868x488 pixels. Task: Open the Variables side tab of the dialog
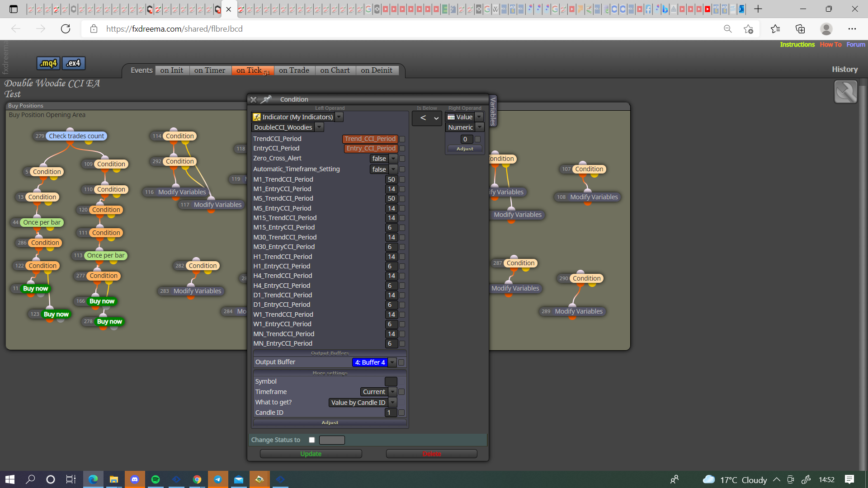click(493, 111)
